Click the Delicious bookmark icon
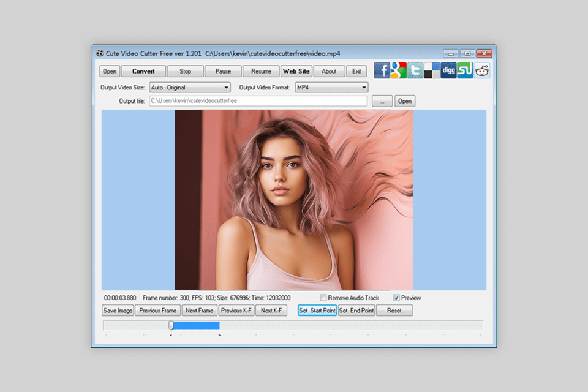The image size is (588, 392). (432, 70)
